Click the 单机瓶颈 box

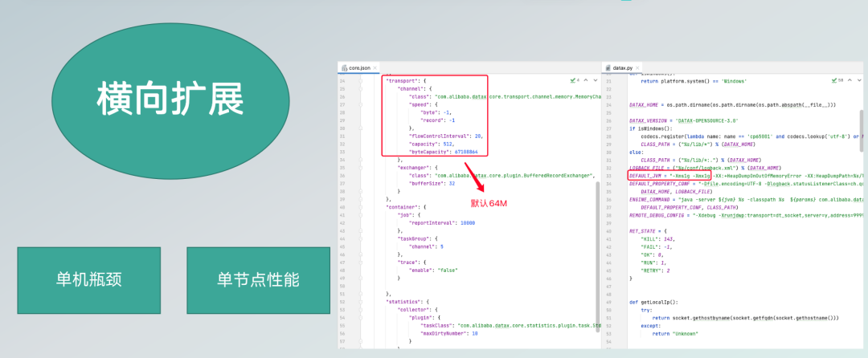tap(89, 280)
